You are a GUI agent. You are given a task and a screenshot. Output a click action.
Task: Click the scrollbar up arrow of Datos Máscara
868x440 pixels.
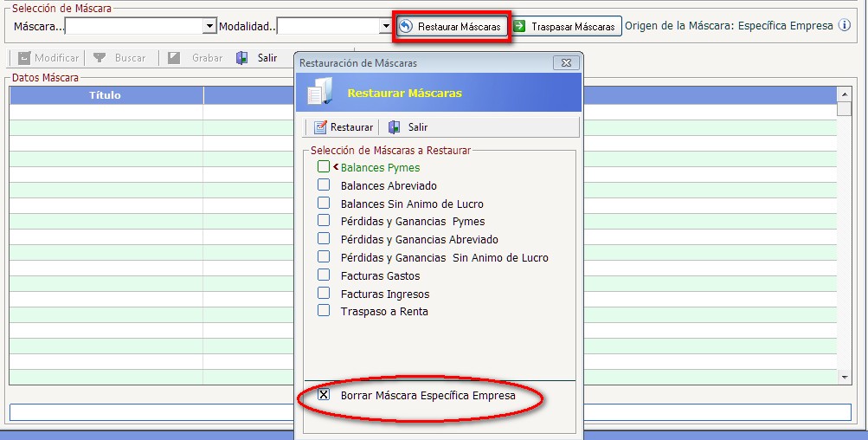click(844, 94)
